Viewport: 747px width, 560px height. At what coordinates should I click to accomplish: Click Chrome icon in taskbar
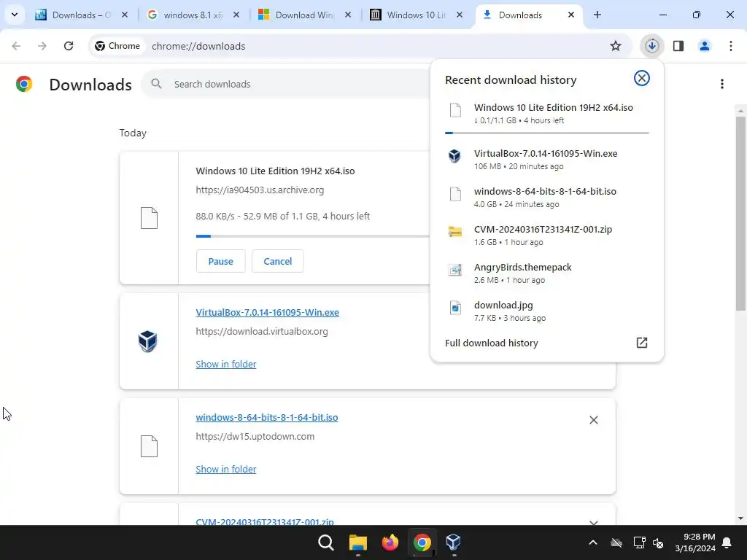422,542
